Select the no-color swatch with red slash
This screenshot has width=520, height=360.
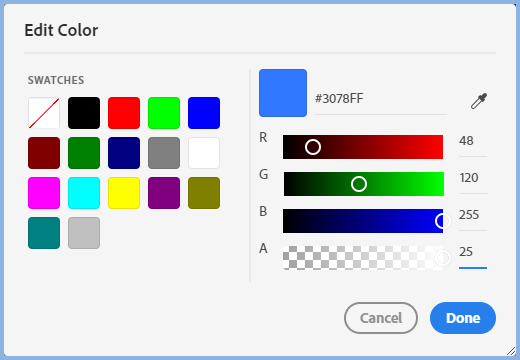point(44,113)
